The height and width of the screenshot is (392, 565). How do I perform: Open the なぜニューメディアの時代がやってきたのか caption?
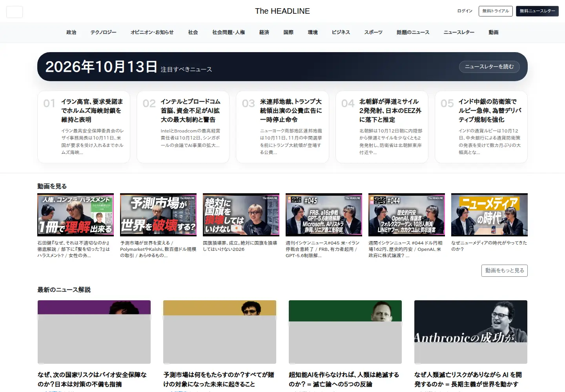[489, 246]
